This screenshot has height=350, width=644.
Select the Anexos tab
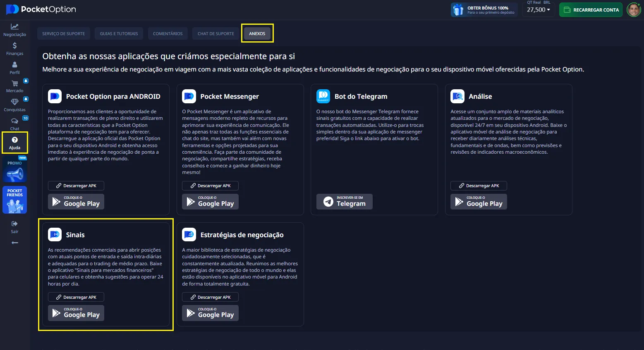click(x=257, y=33)
